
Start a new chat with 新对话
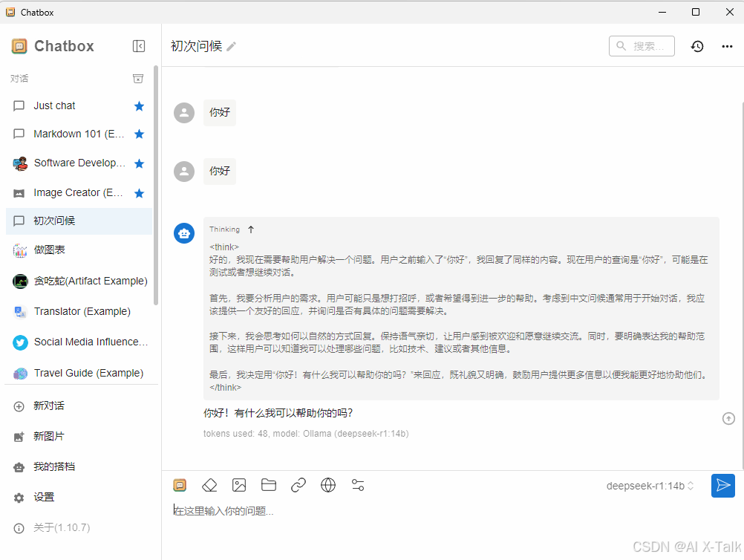79,406
